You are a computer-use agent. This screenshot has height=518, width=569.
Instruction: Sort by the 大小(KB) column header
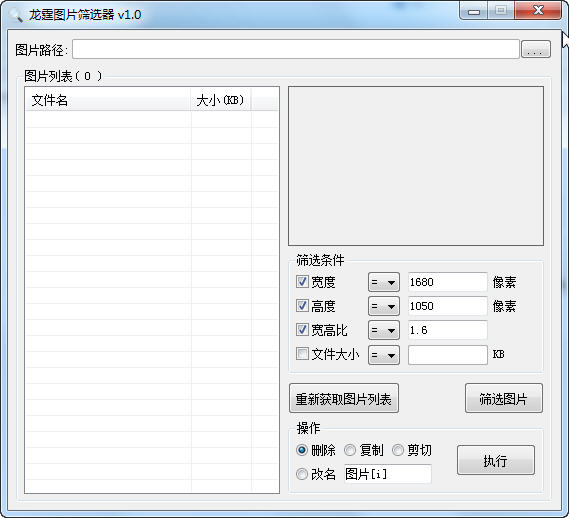click(x=221, y=99)
